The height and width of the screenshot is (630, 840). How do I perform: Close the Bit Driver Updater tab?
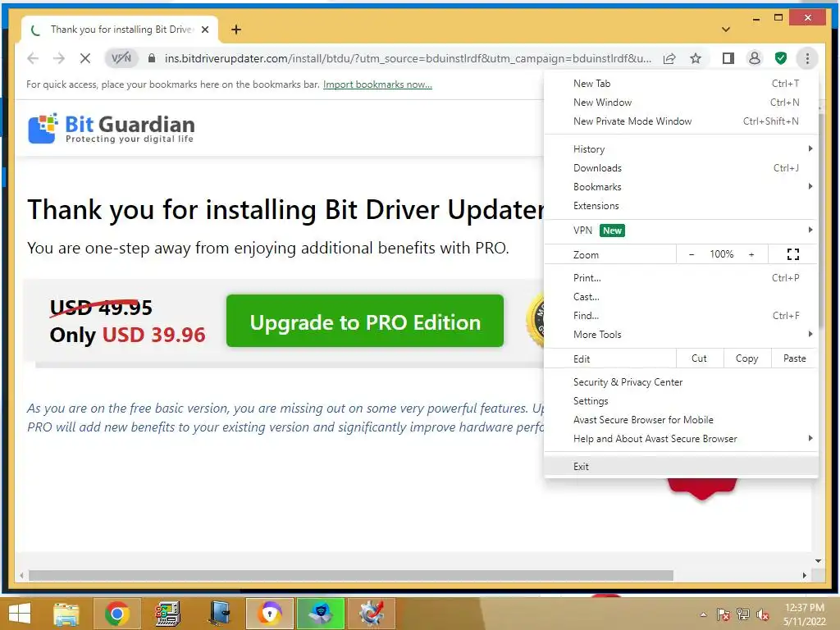point(205,30)
